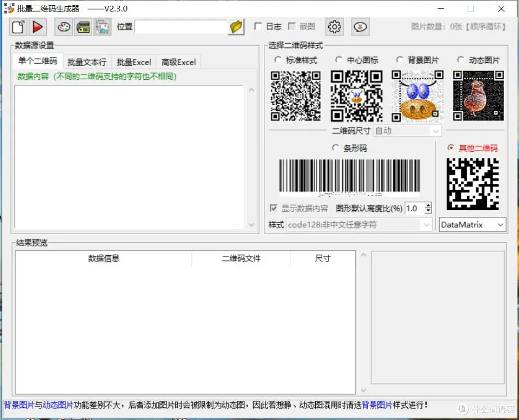
Task: Select the 背景图片 radio button
Action: pos(400,60)
